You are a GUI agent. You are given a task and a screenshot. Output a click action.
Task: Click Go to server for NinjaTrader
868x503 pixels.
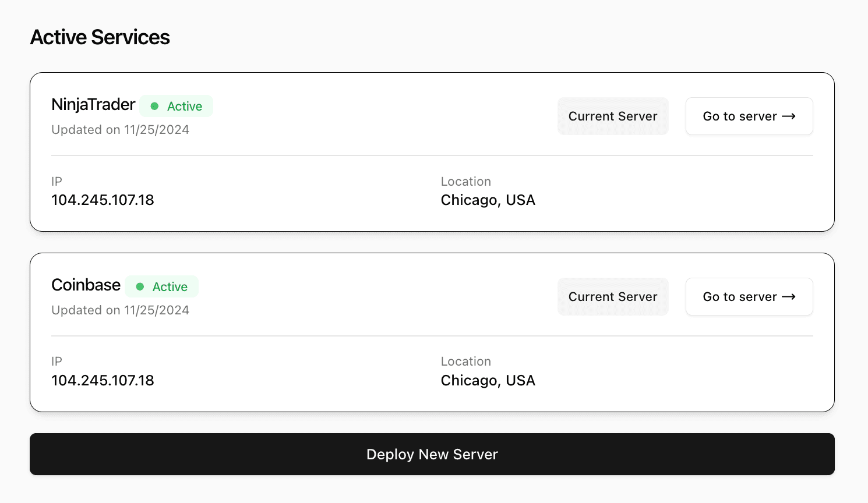(x=749, y=116)
